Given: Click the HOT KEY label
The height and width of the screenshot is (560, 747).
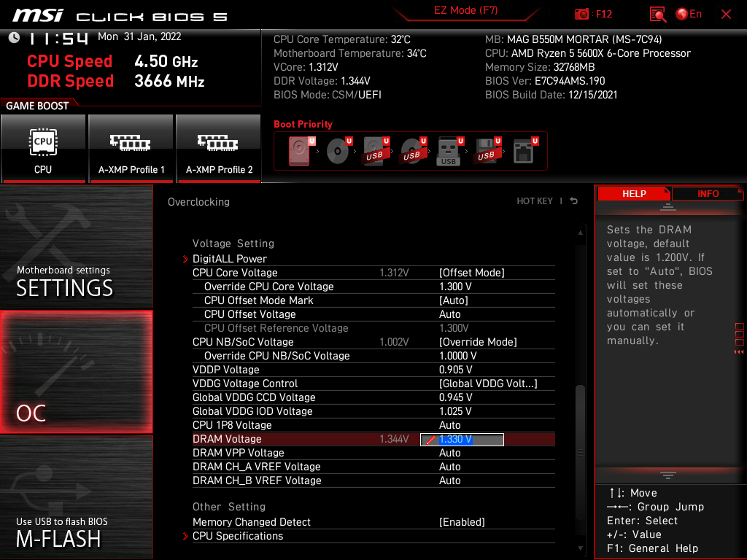Looking at the screenshot, I should [535, 201].
